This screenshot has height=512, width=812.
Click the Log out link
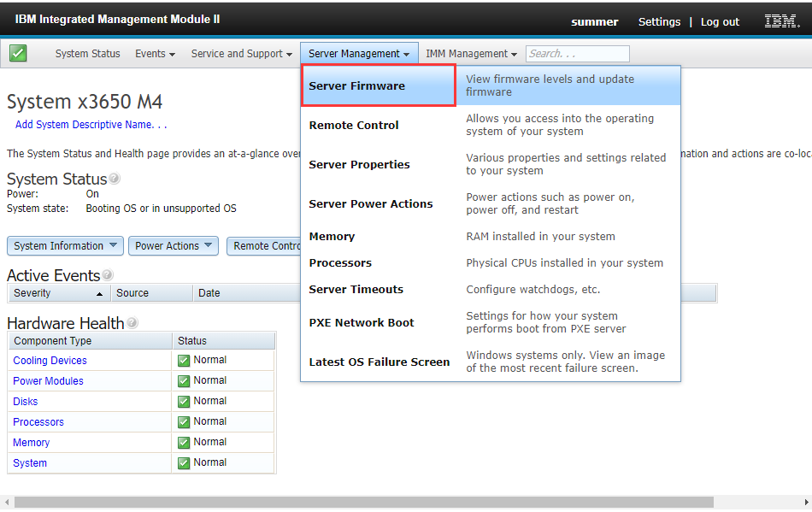pyautogui.click(x=720, y=21)
